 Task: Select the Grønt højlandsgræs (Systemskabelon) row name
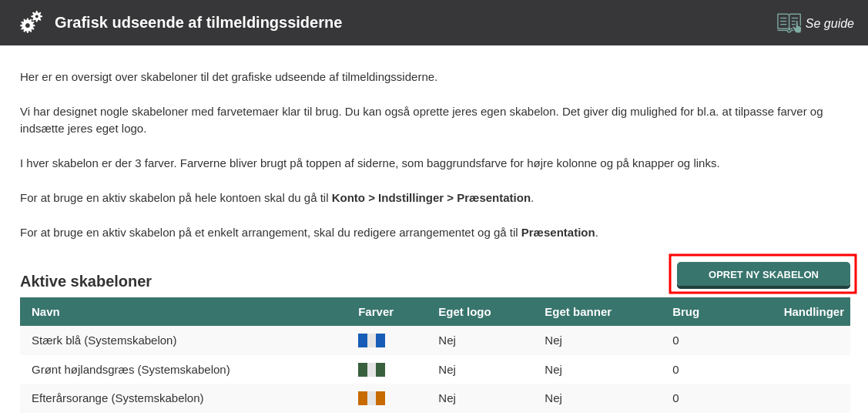point(131,370)
